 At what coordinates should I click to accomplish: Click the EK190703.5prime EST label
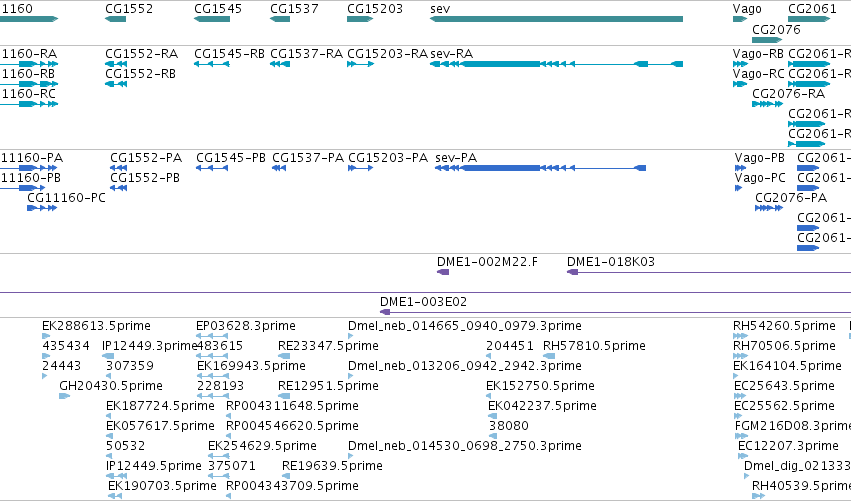click(162, 487)
